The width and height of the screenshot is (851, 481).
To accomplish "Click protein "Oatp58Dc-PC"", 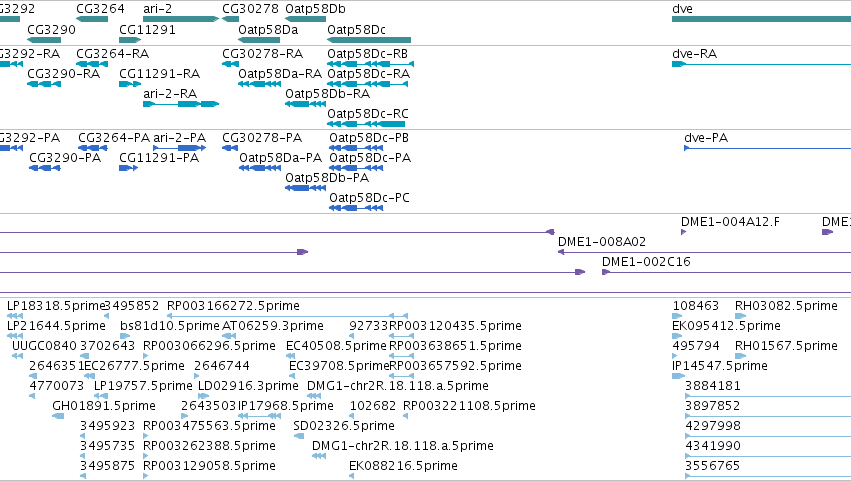I will [x=370, y=198].
